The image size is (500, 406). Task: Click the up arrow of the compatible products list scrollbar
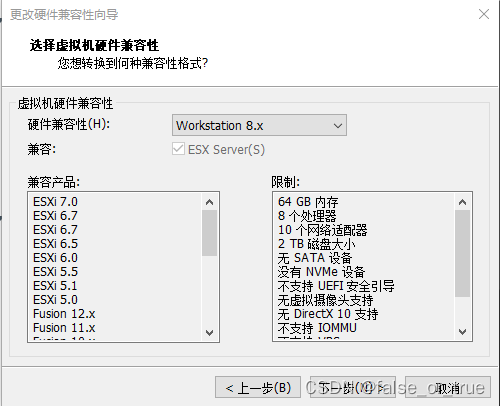(209, 202)
